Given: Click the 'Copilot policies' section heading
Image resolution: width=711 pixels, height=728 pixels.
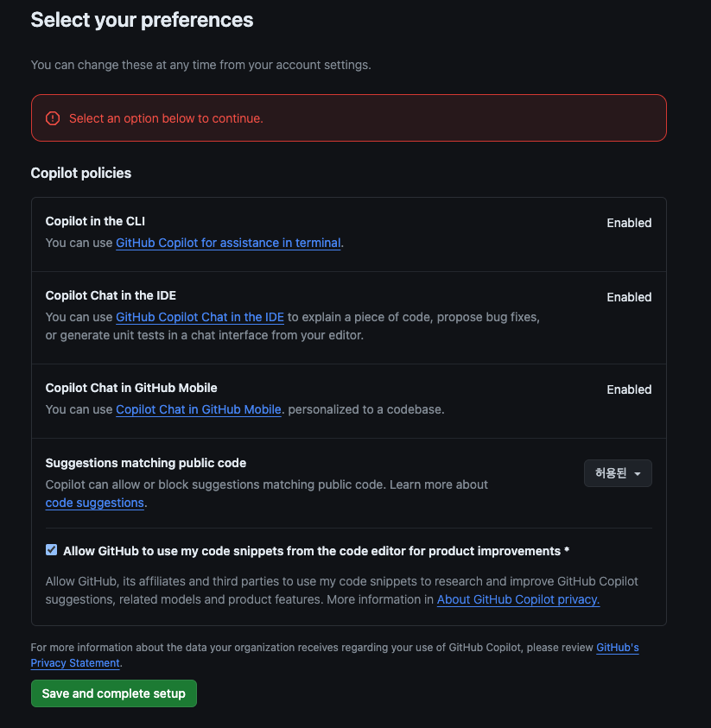Looking at the screenshot, I should [x=81, y=173].
